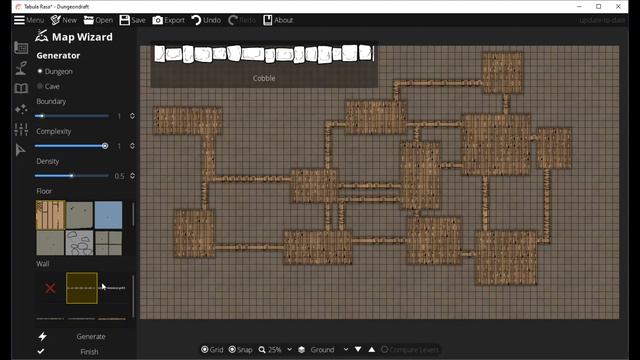Go down one map level
Image resolution: width=640 pixels, height=360 pixels.
[358, 349]
